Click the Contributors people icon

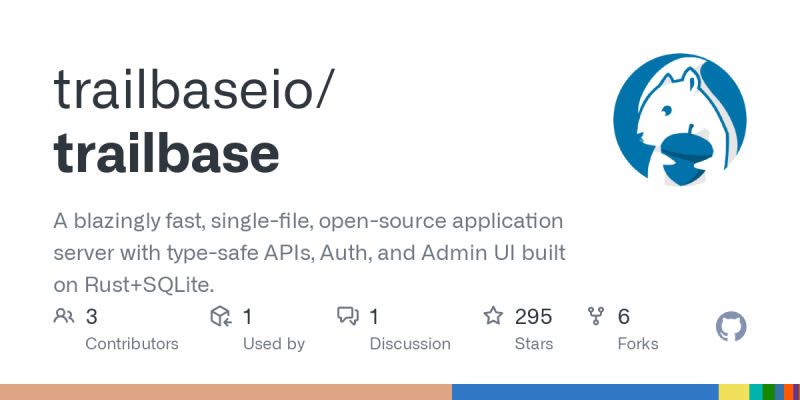pyautogui.click(x=64, y=317)
